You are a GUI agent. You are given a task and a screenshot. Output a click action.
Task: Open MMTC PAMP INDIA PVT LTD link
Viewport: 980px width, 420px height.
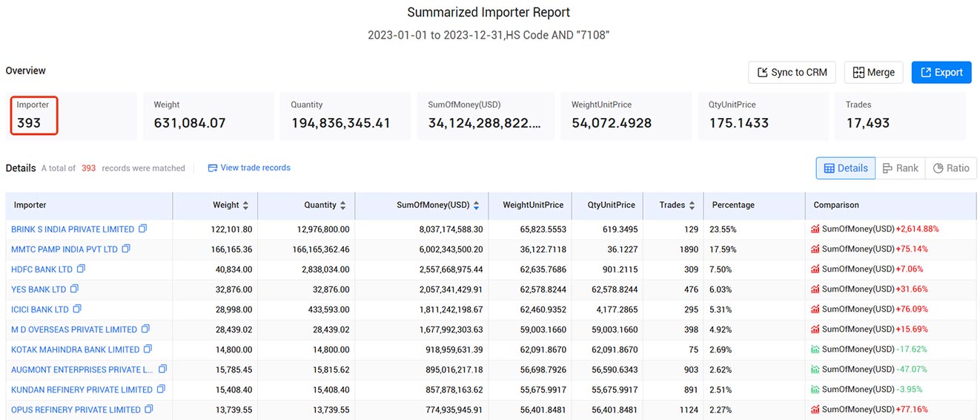point(64,249)
